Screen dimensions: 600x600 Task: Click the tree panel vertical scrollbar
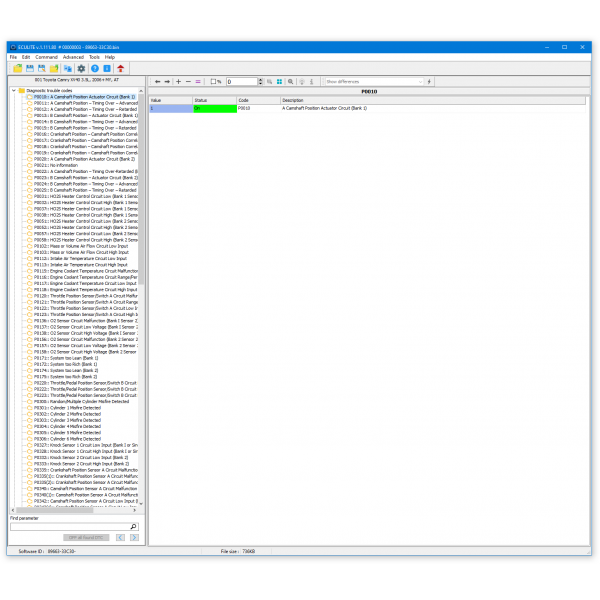click(141, 300)
